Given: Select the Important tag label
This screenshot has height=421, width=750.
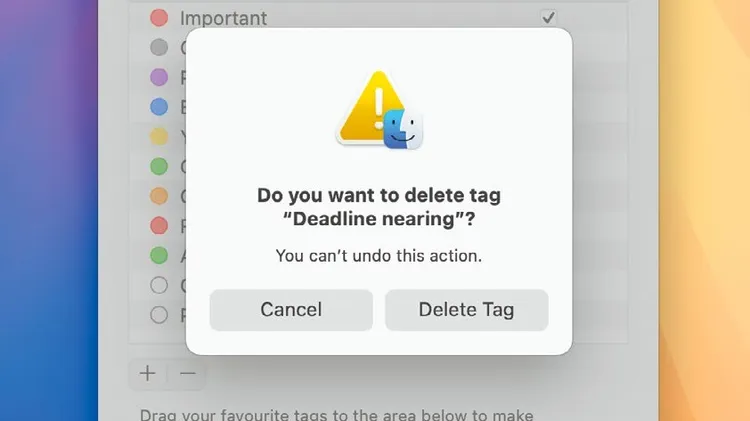Looking at the screenshot, I should coord(223,18).
